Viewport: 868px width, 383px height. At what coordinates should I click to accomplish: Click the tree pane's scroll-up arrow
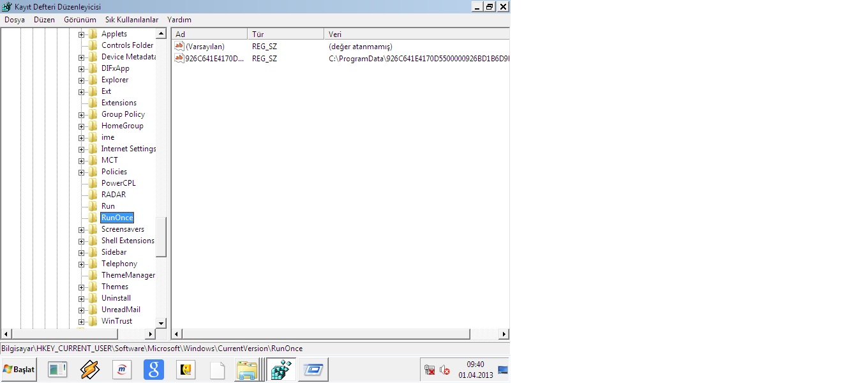(x=161, y=33)
